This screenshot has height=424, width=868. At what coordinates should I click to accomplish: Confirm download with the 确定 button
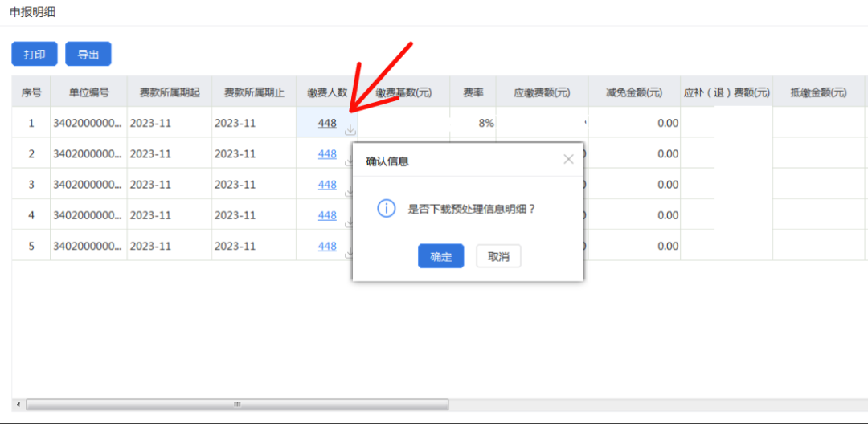(440, 256)
